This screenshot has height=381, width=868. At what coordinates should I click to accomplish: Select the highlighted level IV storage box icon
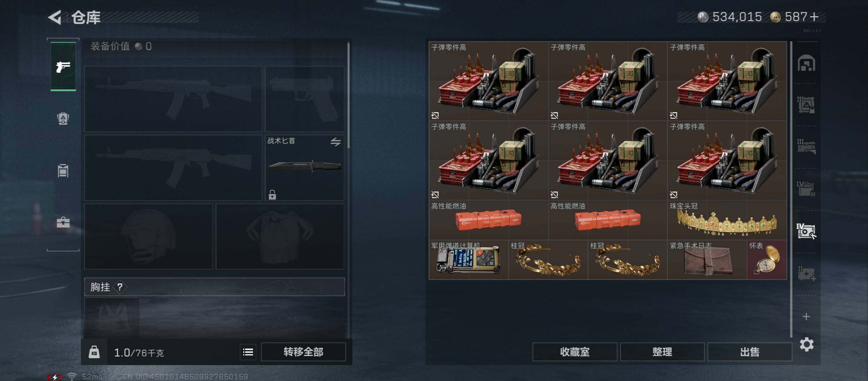coord(807,231)
